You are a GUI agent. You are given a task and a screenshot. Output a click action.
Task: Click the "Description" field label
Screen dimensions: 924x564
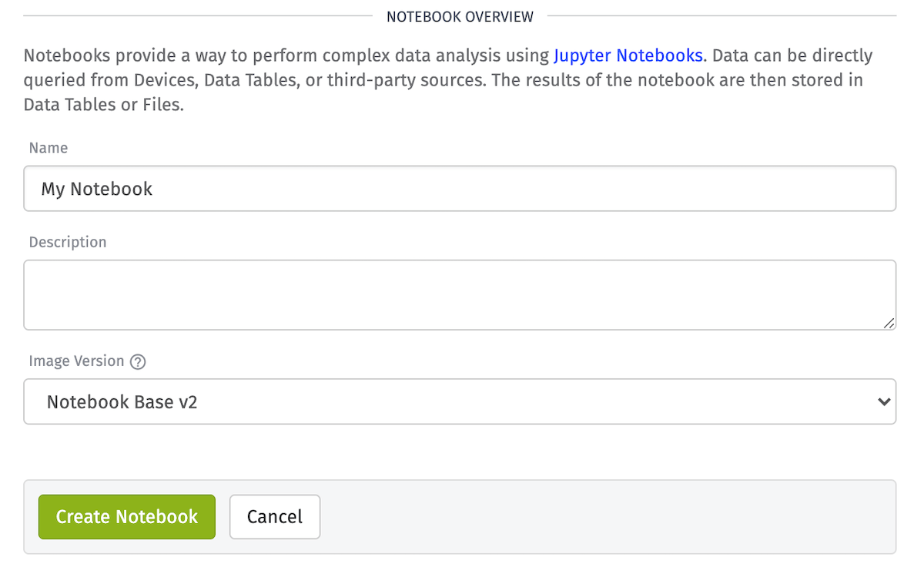pyautogui.click(x=68, y=242)
